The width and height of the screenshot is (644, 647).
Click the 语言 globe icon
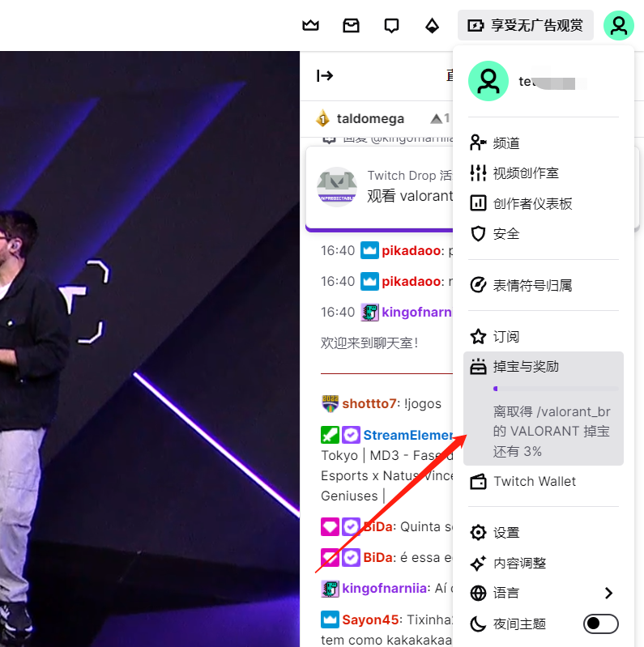[478, 594]
